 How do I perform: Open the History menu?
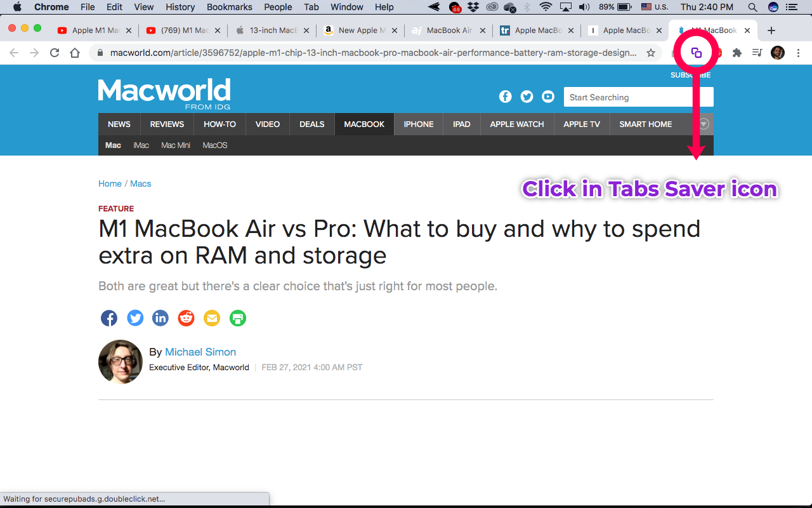pos(180,7)
